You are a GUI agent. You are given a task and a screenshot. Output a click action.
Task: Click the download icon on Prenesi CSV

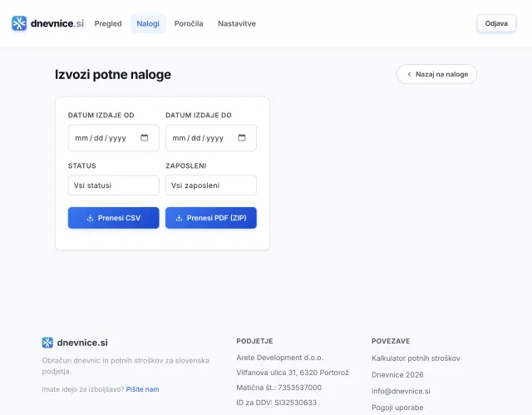91,218
